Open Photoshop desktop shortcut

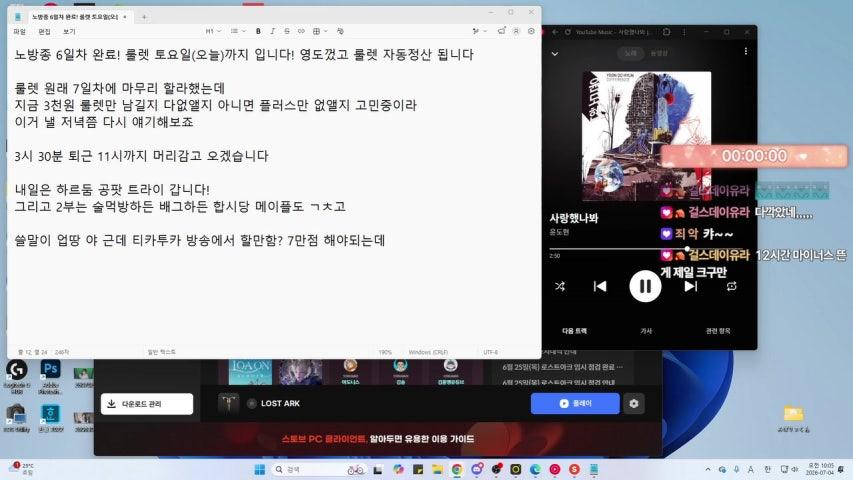click(x=50, y=374)
